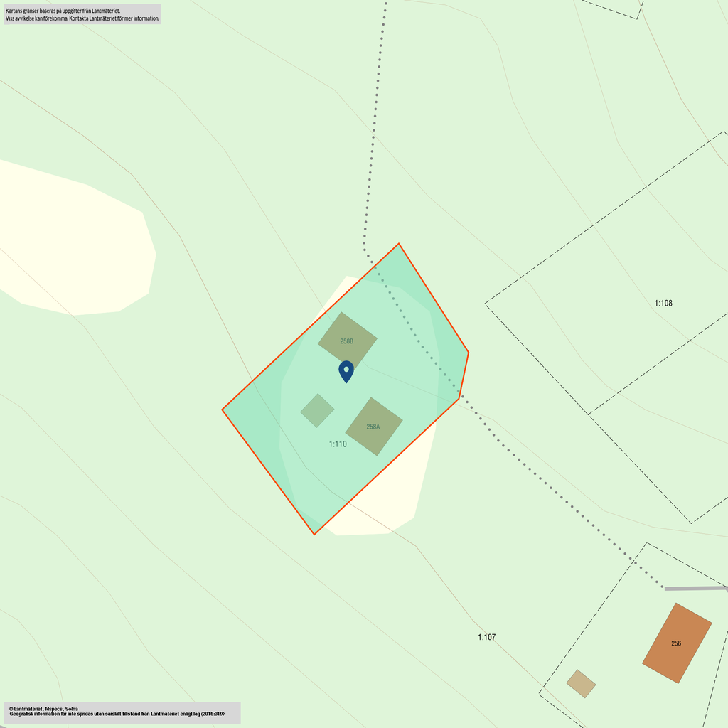
Task: Select building 258A on the map
Action: pos(373,427)
